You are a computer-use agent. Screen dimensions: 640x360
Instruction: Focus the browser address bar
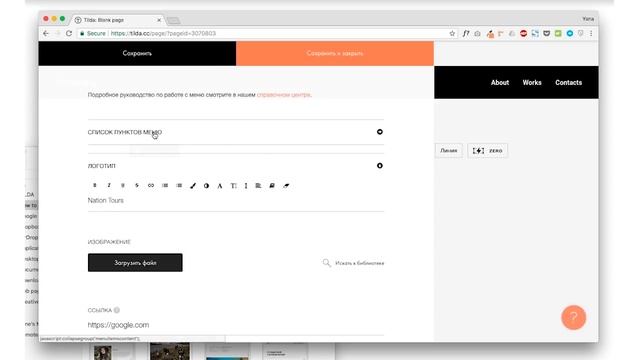261,33
